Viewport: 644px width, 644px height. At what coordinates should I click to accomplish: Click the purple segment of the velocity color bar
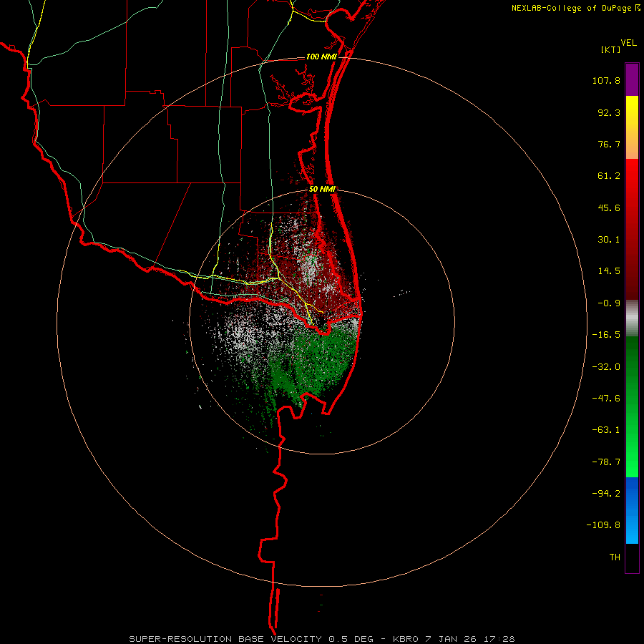[632, 79]
